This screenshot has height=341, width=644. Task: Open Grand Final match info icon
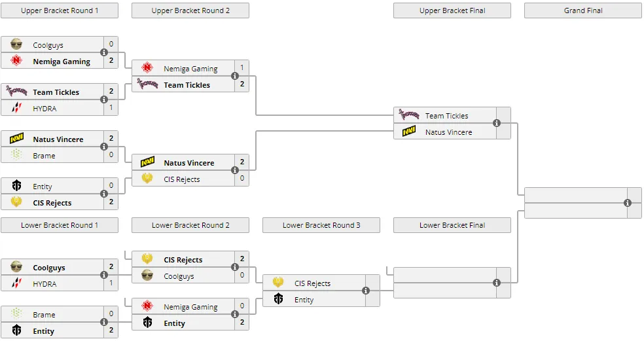pyautogui.click(x=628, y=203)
